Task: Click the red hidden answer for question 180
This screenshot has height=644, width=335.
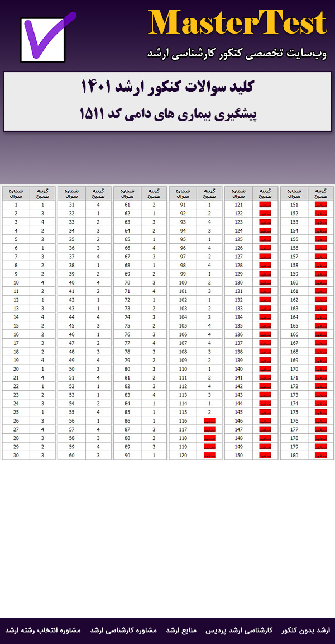Action: [x=320, y=456]
